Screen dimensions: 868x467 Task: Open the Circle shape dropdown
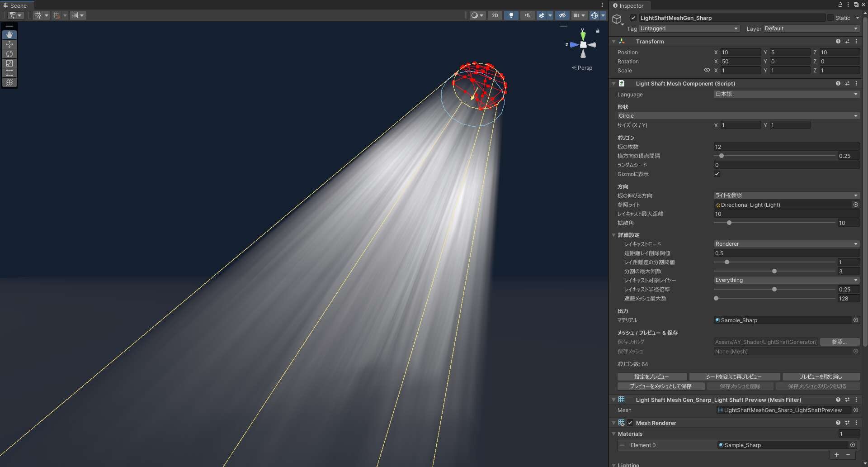738,116
